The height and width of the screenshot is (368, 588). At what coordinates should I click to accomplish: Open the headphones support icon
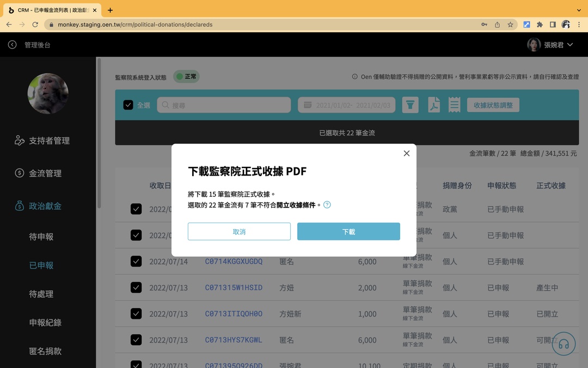[563, 343]
